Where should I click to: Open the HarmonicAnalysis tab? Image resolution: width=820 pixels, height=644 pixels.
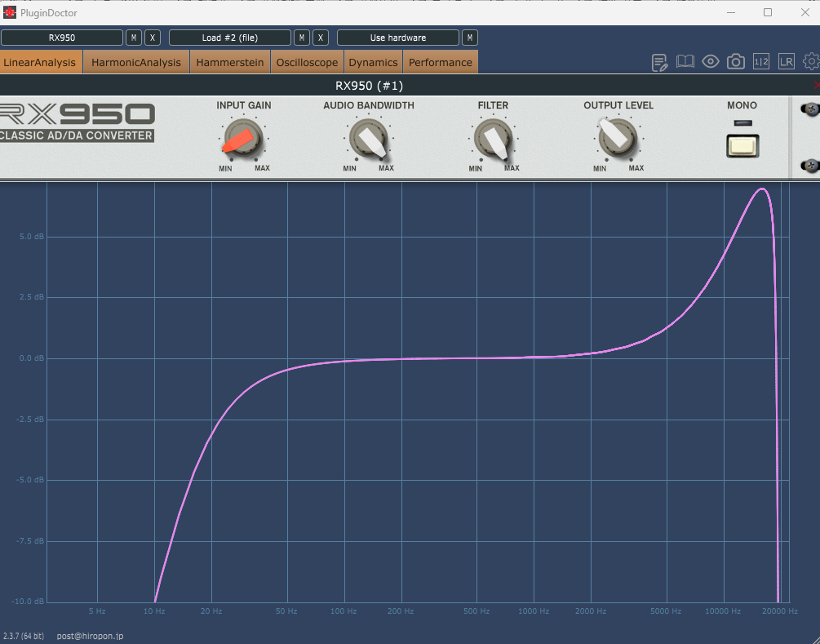click(136, 62)
